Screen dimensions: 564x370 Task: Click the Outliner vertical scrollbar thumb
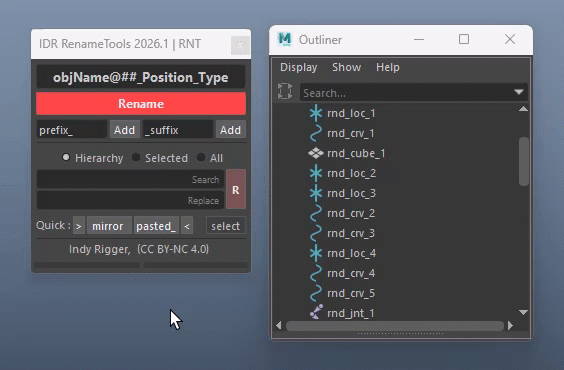tap(524, 161)
